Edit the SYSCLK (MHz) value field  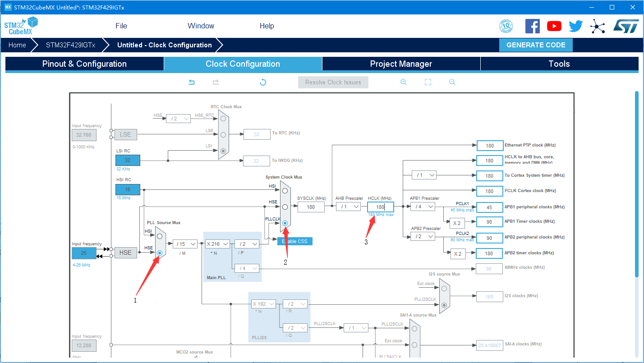311,207
